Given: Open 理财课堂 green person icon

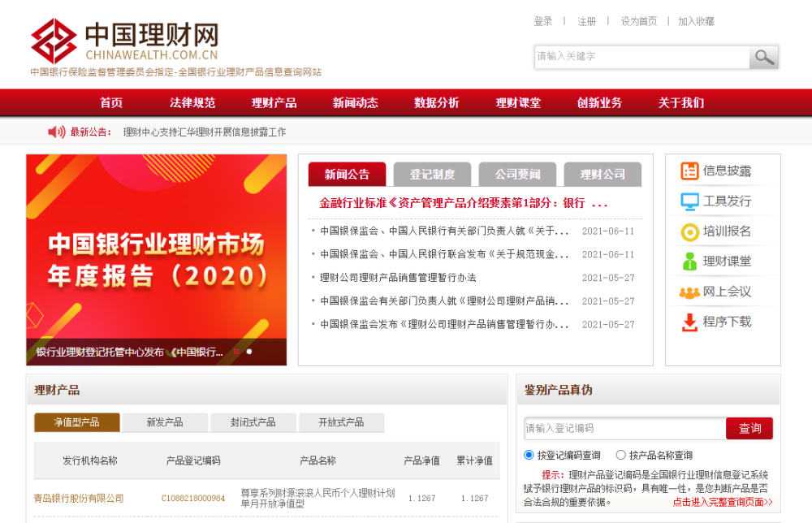Looking at the screenshot, I should coord(689,261).
